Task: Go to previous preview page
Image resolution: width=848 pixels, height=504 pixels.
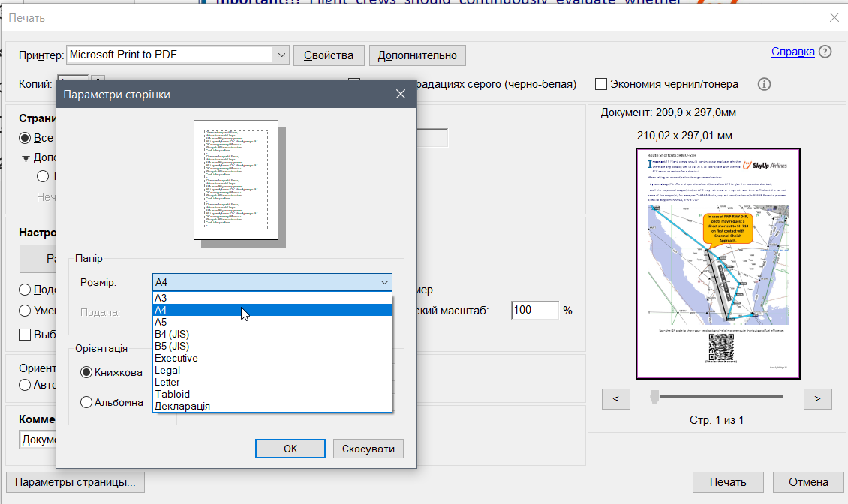Action: (616, 398)
